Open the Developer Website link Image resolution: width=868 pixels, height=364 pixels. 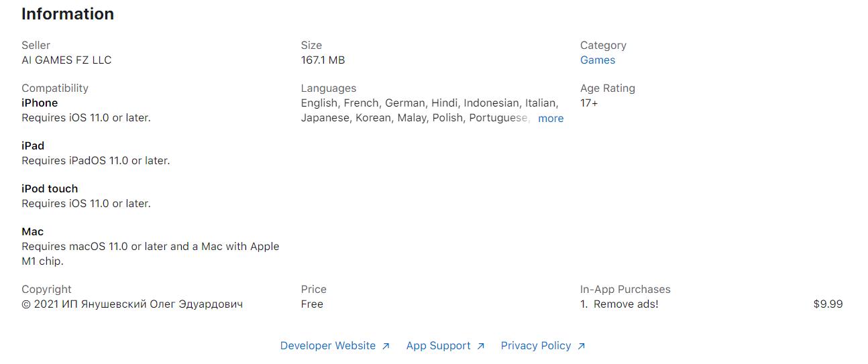coord(328,345)
